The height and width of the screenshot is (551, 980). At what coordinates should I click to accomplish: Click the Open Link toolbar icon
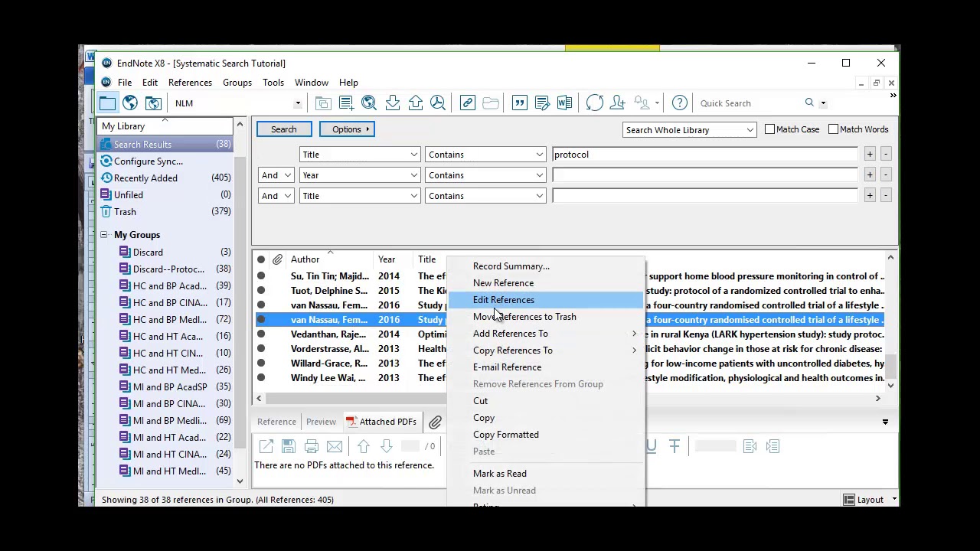(x=467, y=103)
